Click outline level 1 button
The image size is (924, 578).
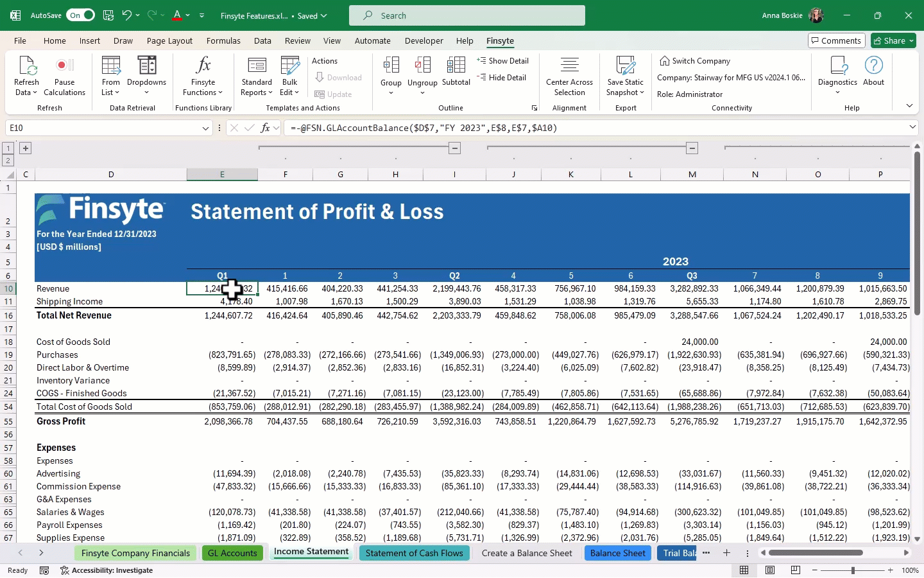[8, 148]
